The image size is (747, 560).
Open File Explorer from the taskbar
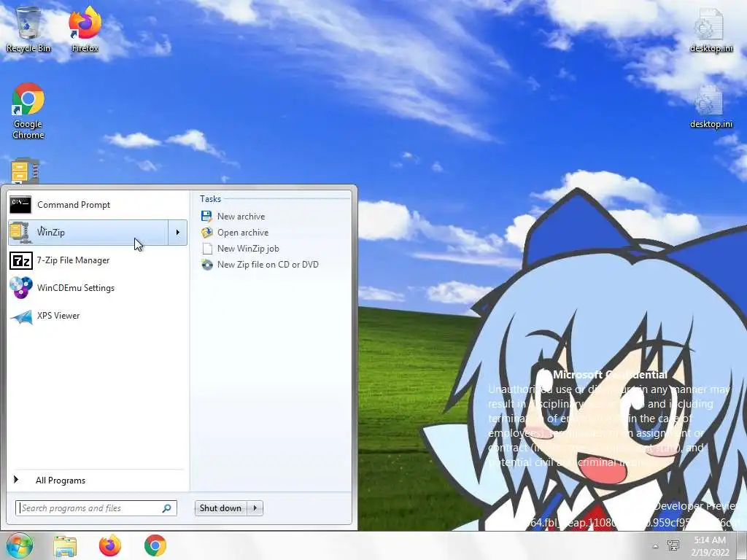coord(65,545)
